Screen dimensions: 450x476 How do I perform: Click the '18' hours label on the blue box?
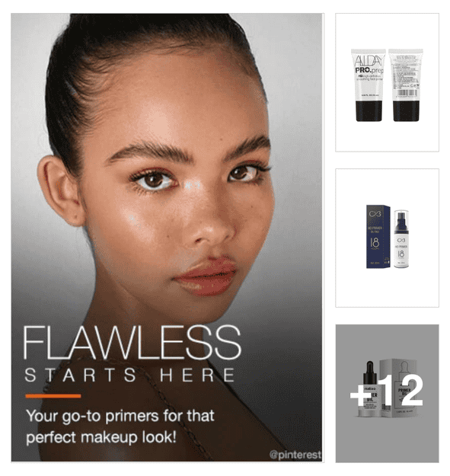click(375, 243)
